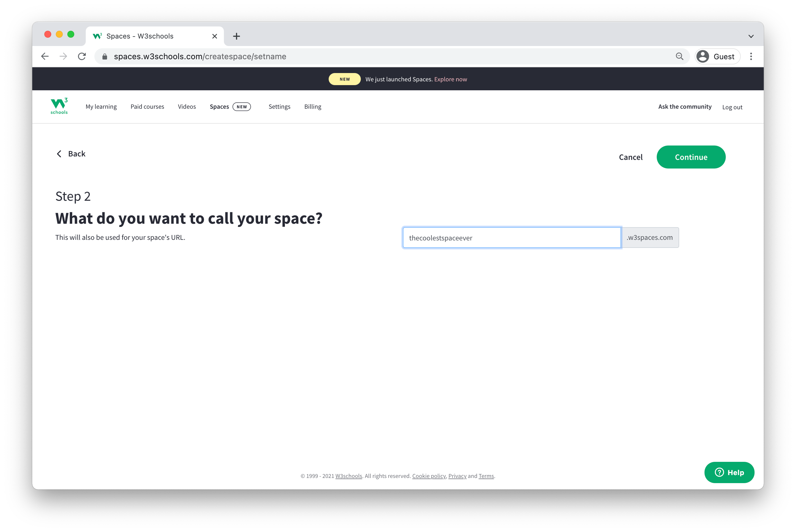Select the Spaces menu item
Image resolution: width=796 pixels, height=532 pixels.
pos(220,106)
